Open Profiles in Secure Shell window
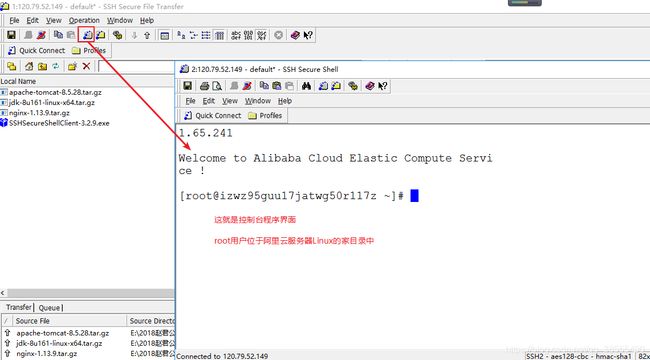 coord(265,116)
